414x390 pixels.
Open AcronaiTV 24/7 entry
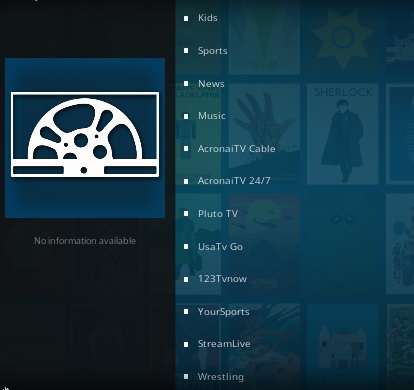tap(234, 181)
